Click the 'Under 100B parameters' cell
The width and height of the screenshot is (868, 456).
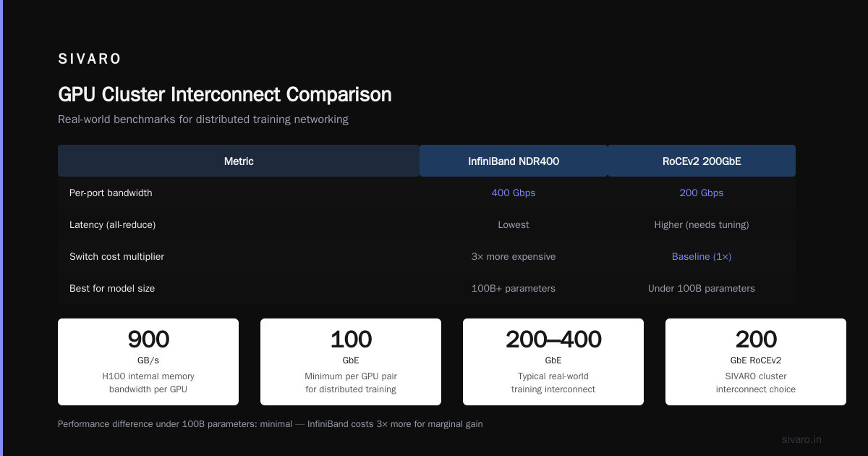tap(702, 289)
